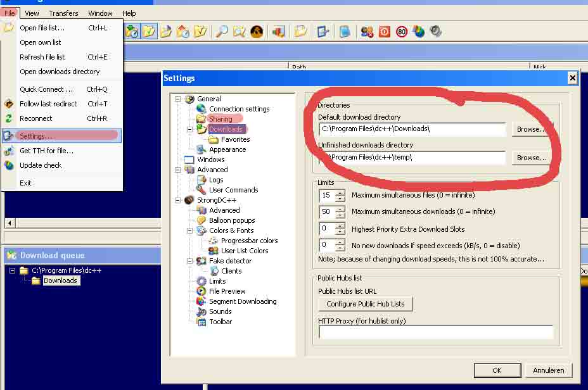Open the Sounds settings page
The height and width of the screenshot is (390, 588).
click(220, 311)
